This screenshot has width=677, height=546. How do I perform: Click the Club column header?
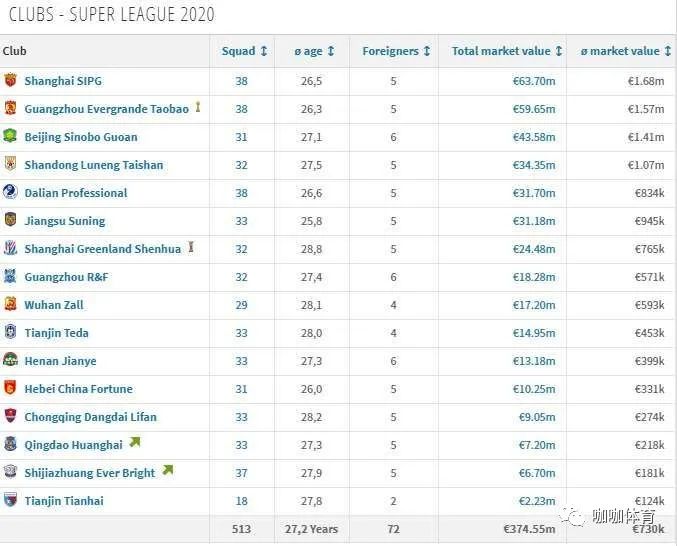point(15,51)
